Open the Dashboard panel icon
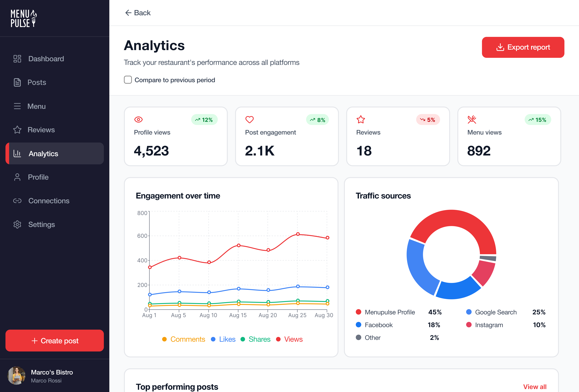The image size is (579, 392). click(x=17, y=59)
